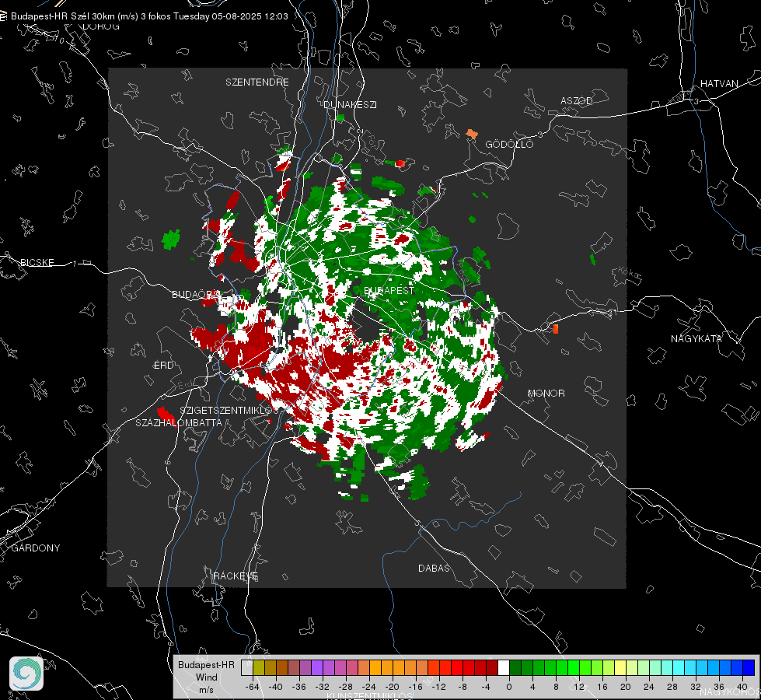Click the 'Budapest-HR Wind m/s' legend label

pyautogui.click(x=206, y=677)
